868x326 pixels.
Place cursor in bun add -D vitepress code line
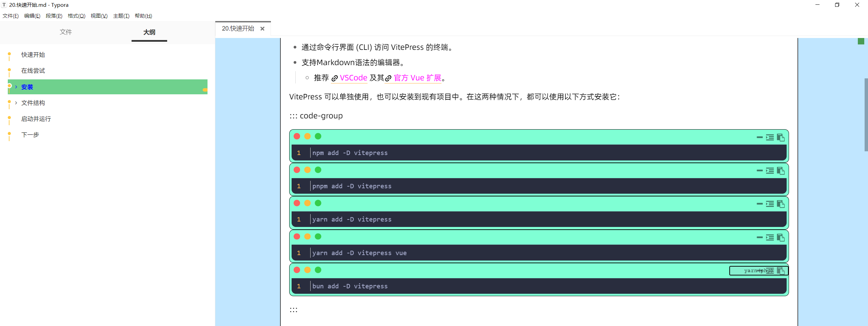pos(350,286)
